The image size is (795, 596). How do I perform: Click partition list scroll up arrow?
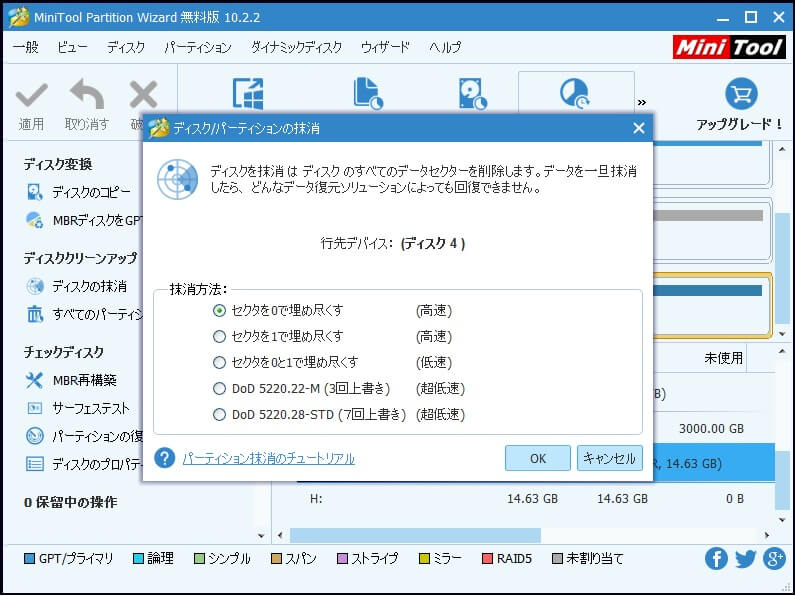click(x=782, y=351)
